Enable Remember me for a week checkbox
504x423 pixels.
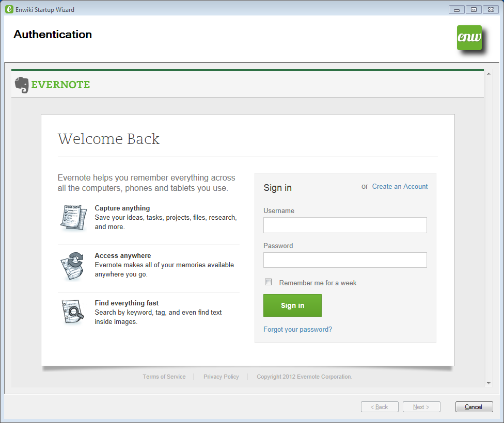tap(268, 282)
